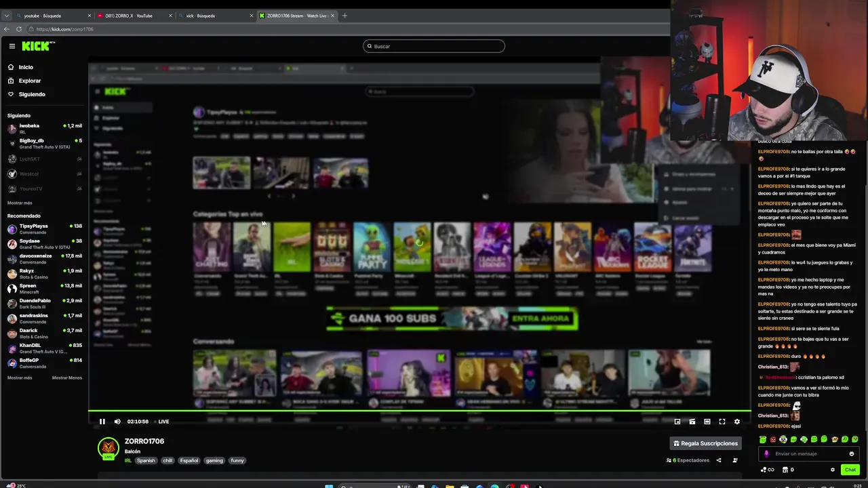Viewport: 868px width, 488px height.
Task: Open TipsyPlaysss recommended channel
Action: (x=44, y=229)
